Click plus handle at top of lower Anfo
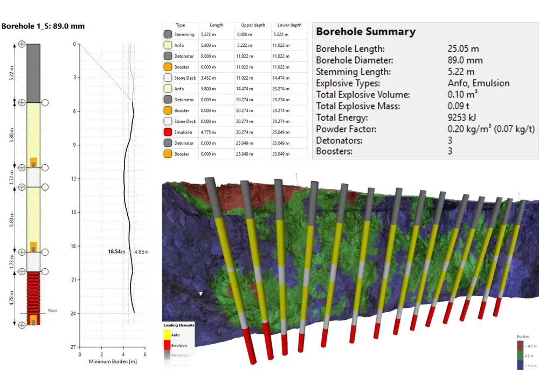 click(22, 187)
